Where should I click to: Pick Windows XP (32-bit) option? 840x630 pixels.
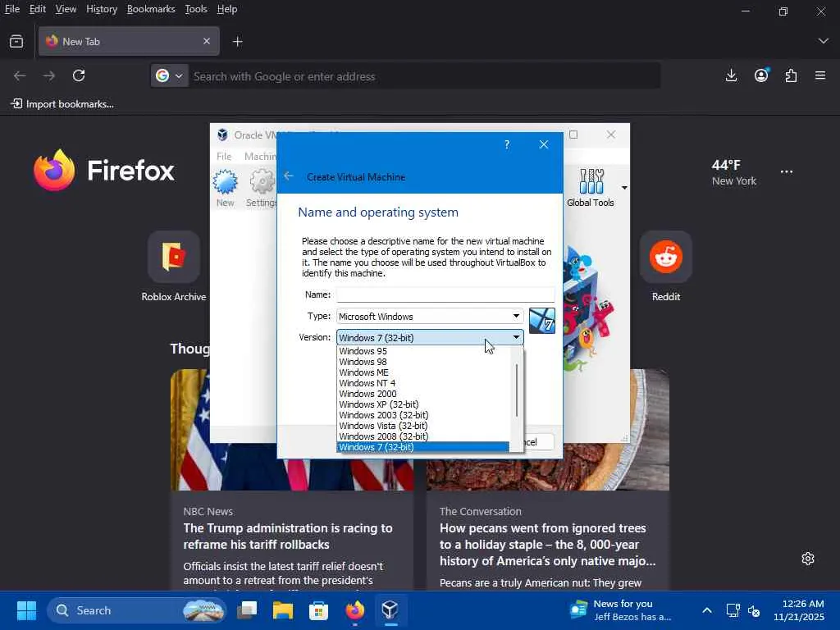[422, 404]
